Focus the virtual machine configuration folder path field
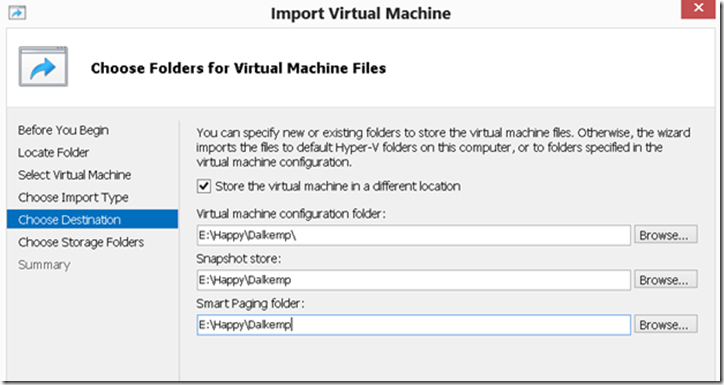Screen dimensions: 724x385 click(x=413, y=235)
